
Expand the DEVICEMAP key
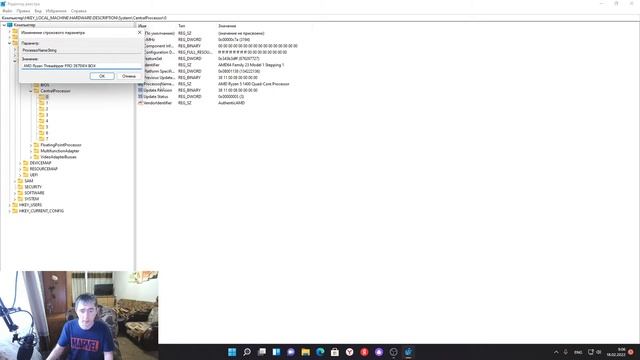coord(20,163)
